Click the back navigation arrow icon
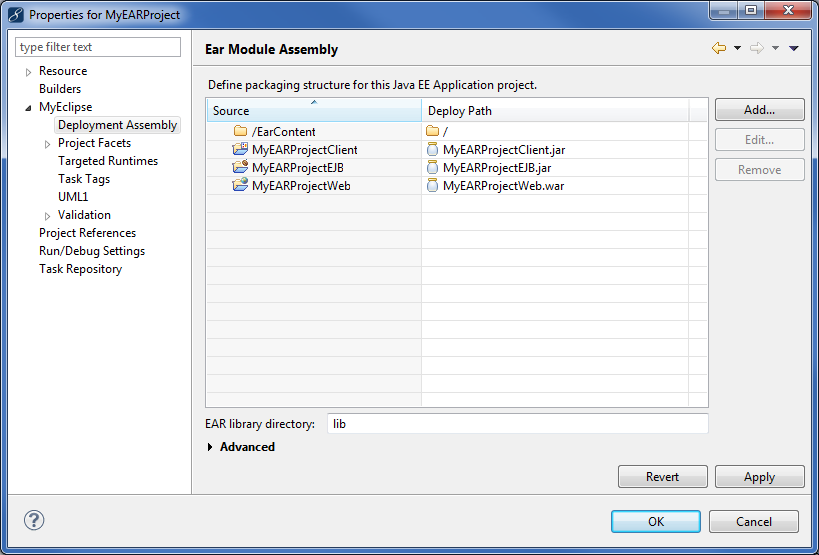This screenshot has height=555, width=819. pos(718,48)
